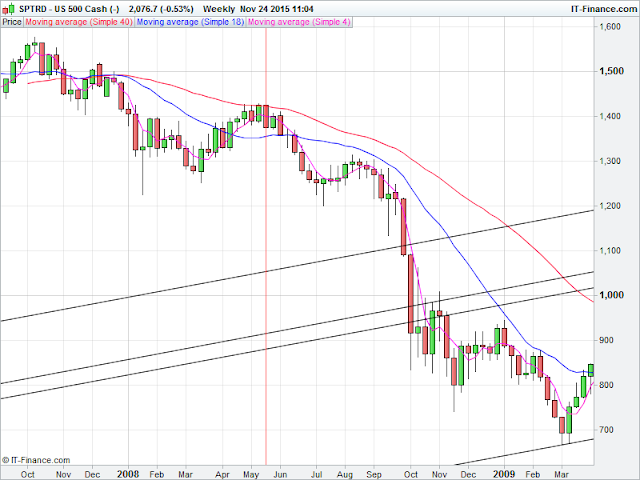This screenshot has height=480, width=640.
Task: Click the Nov 24 2015 11:04 timestamp
Action: (x=277, y=9)
